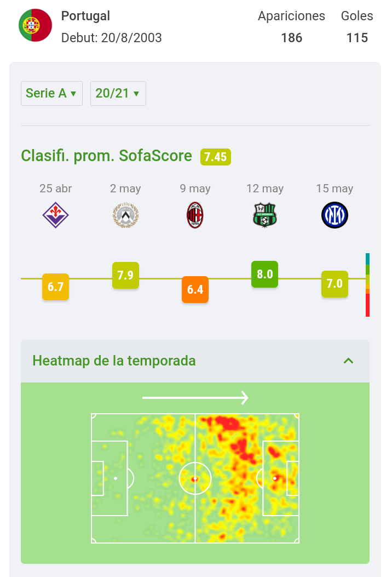Click the Portugal team name

pos(85,16)
